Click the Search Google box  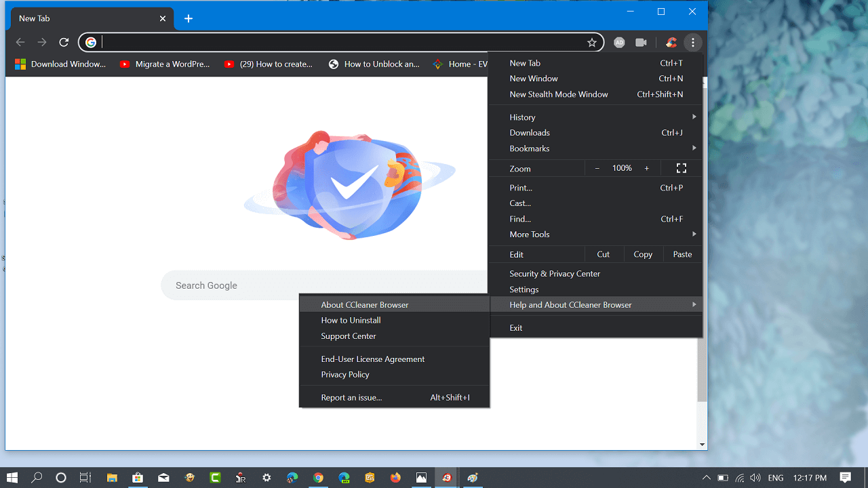[324, 285]
